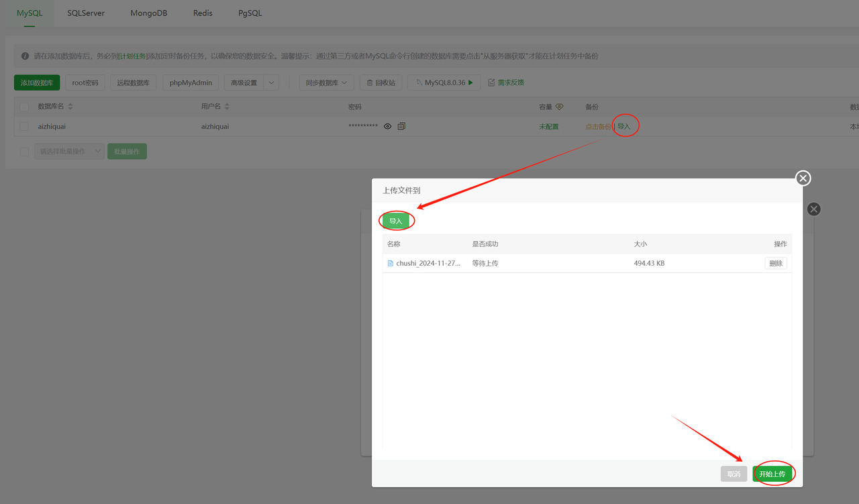The height and width of the screenshot is (504, 859).
Task: Click the chushi_2024-11-27 file icon
Action: (x=391, y=264)
